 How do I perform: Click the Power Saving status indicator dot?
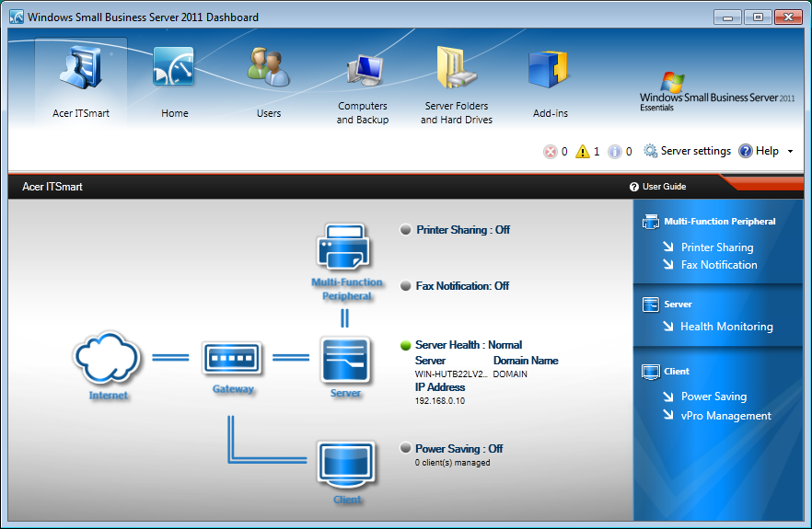(405, 448)
